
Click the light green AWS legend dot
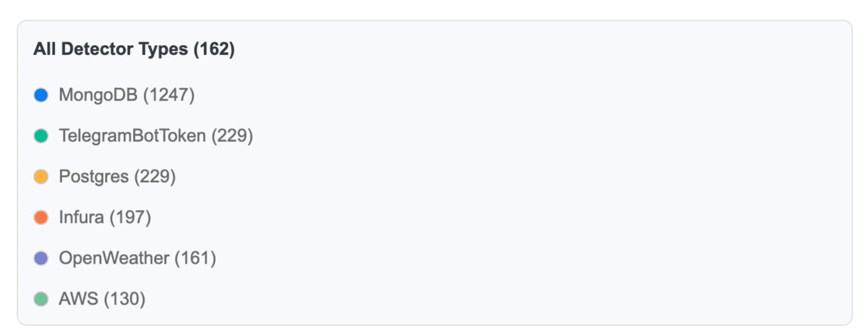41,299
